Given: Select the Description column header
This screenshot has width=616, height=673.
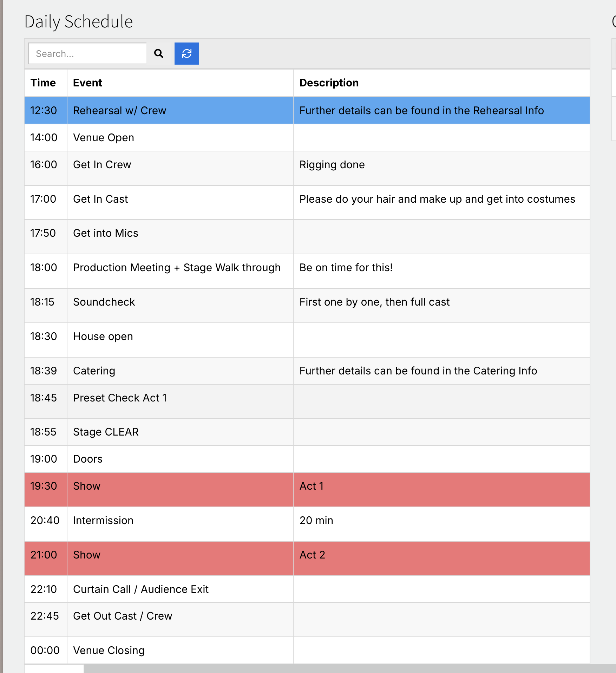Looking at the screenshot, I should pos(329,83).
